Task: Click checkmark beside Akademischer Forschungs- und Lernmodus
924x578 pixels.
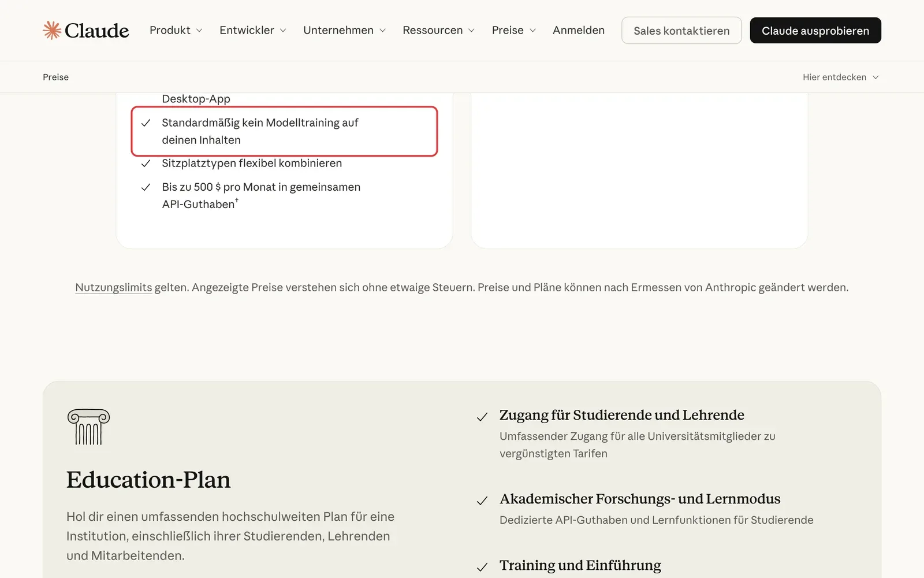Action: point(482,501)
